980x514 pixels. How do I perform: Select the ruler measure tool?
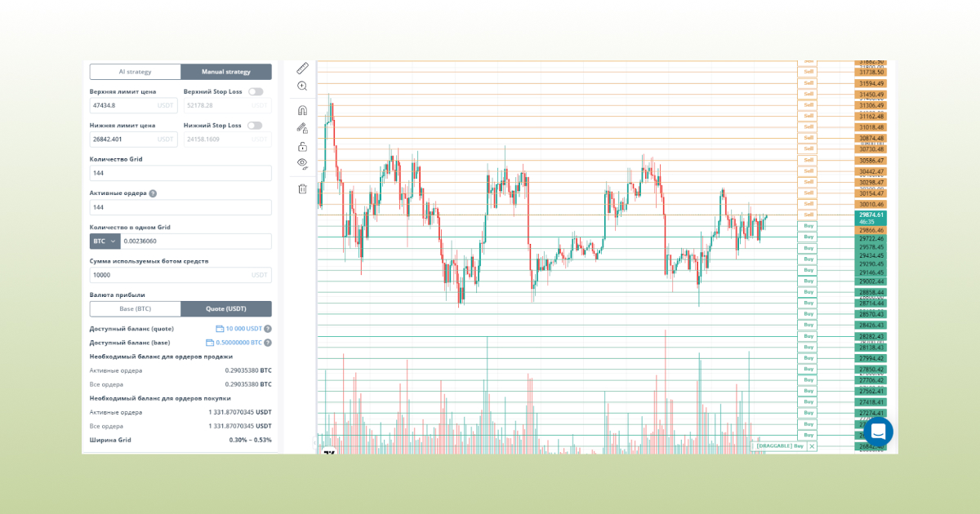tap(302, 68)
